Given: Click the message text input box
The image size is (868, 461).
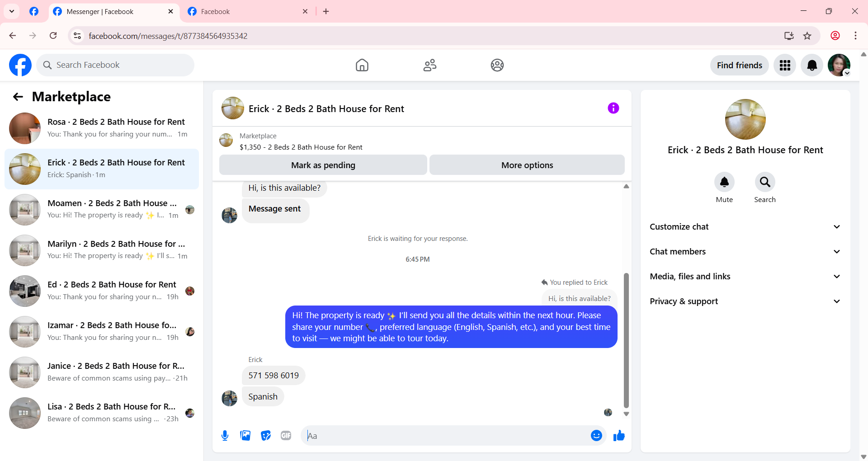Looking at the screenshot, I should tap(445, 436).
